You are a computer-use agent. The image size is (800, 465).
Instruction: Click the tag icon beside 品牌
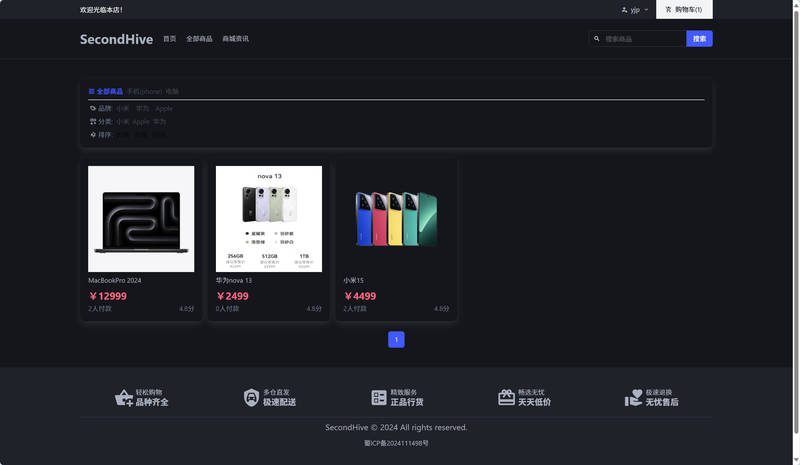tap(93, 108)
